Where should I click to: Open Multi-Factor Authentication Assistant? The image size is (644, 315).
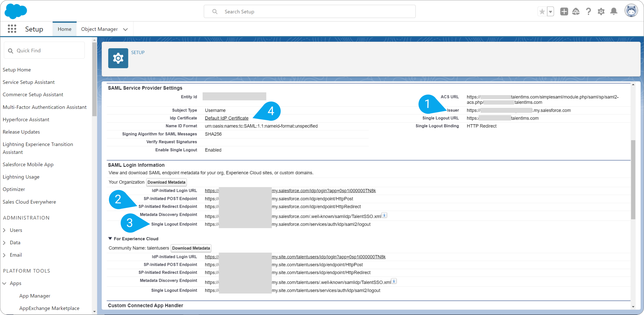click(x=44, y=107)
